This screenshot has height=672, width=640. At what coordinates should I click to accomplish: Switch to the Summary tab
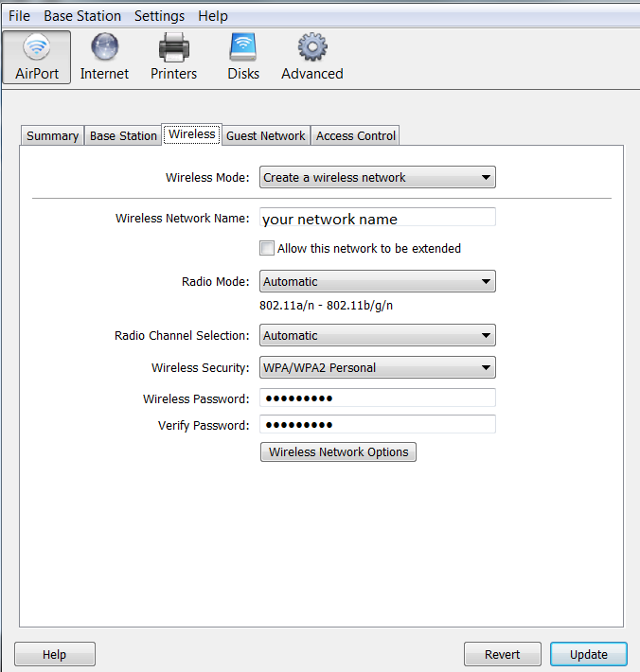52,136
